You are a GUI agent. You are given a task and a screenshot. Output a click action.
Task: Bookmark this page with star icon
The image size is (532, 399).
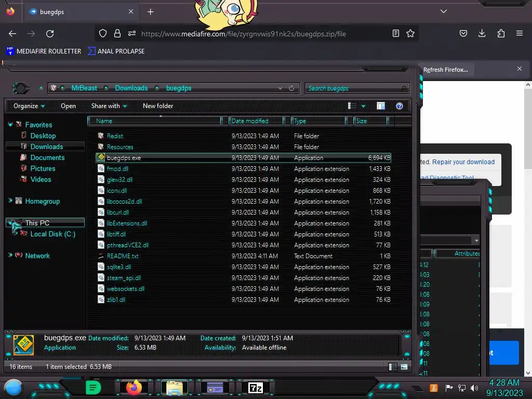coord(410,33)
